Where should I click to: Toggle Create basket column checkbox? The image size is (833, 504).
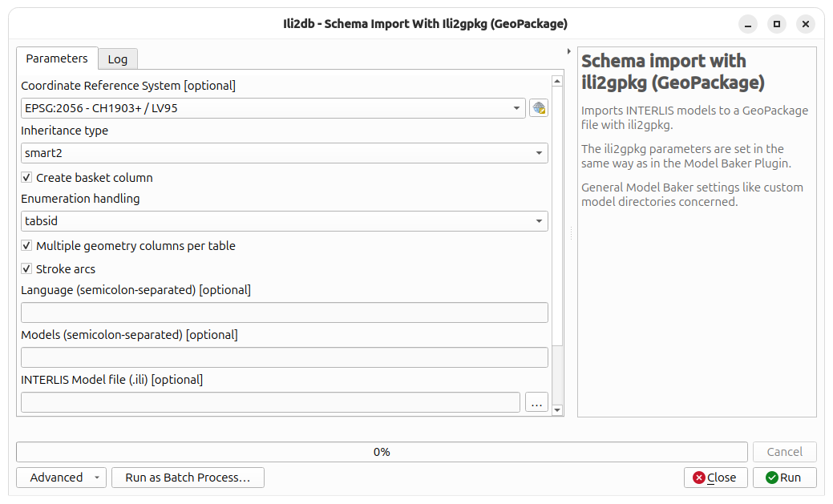[x=26, y=177]
